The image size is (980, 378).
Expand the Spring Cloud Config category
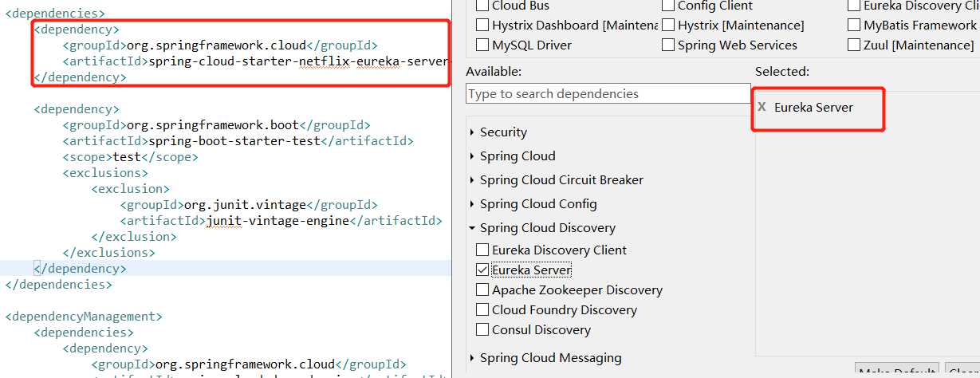pos(472,204)
